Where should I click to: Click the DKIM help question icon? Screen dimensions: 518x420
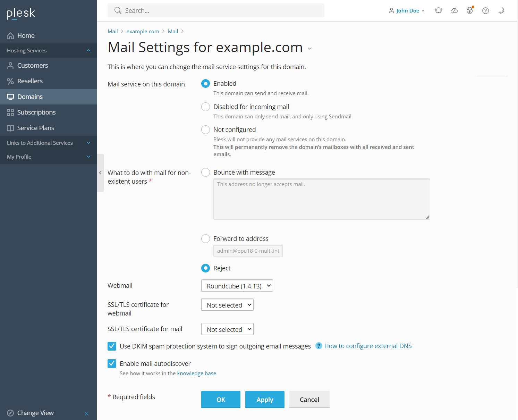pyautogui.click(x=319, y=346)
